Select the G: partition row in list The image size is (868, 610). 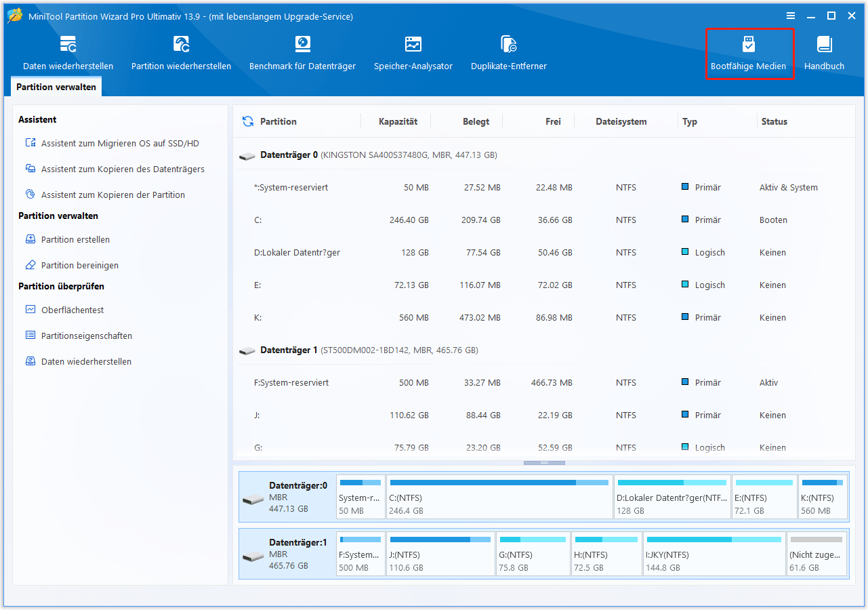coord(544,448)
